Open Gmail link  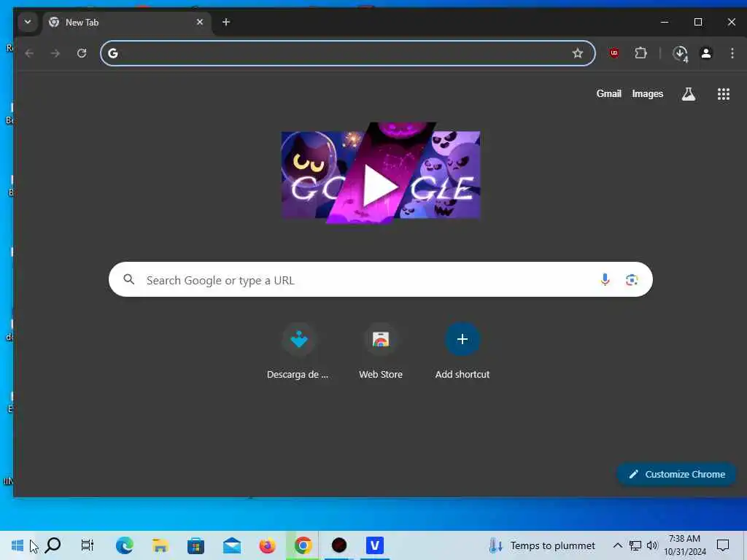click(609, 94)
